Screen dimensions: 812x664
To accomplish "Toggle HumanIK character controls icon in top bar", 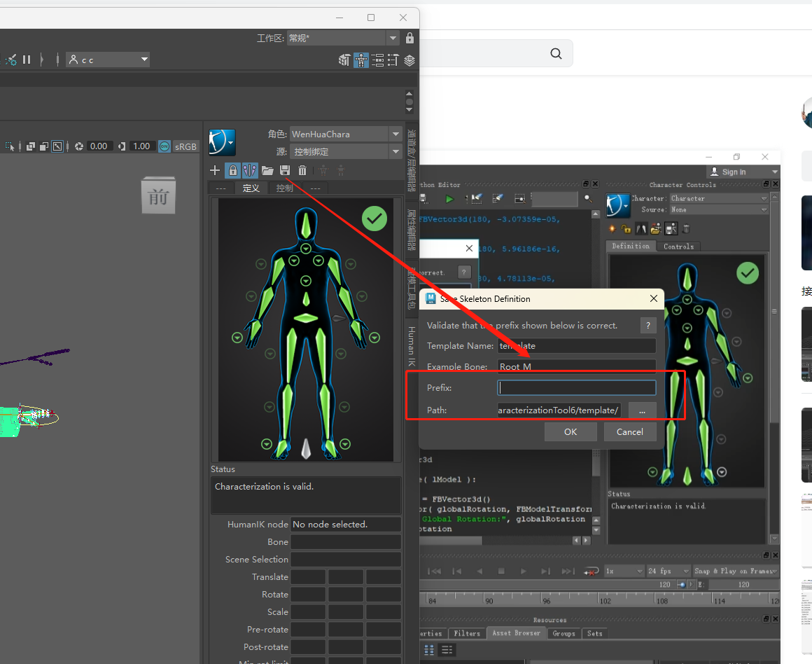I will pos(361,60).
